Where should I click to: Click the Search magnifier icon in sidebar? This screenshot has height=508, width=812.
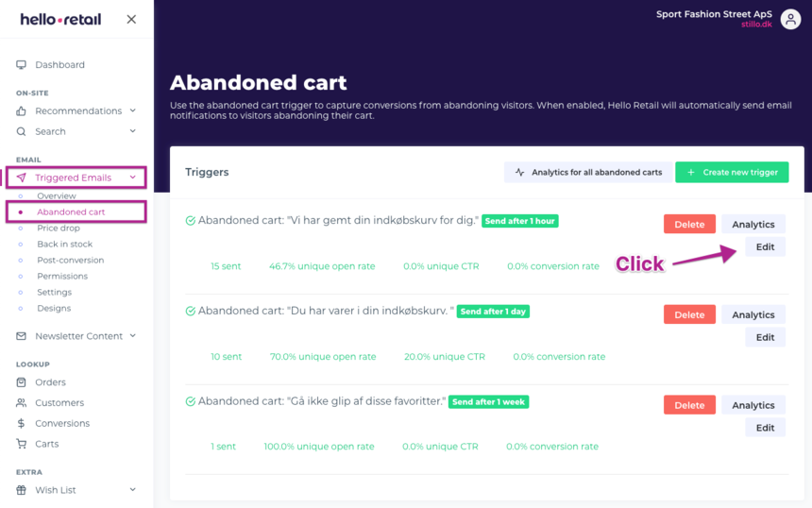click(22, 131)
